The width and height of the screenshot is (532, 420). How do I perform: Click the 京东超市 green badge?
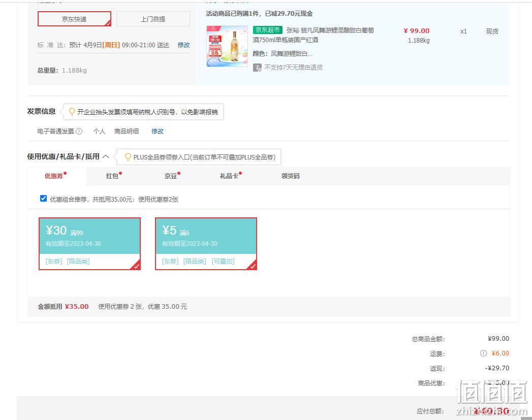[x=268, y=30]
